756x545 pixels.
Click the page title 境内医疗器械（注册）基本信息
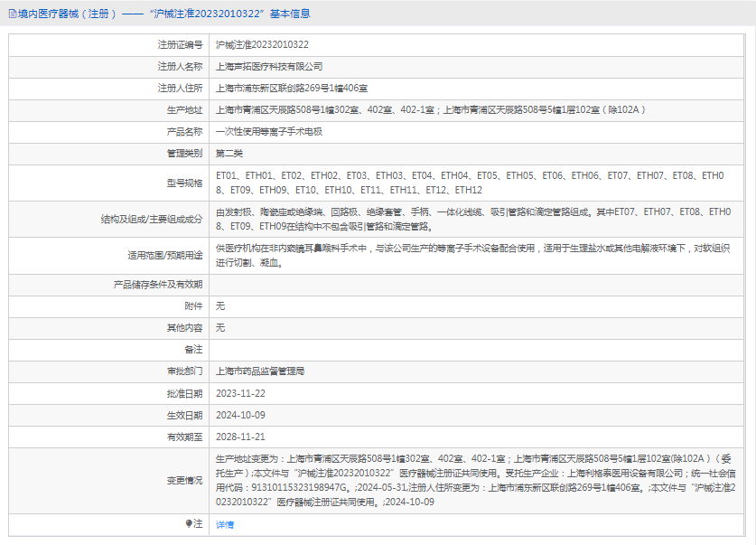tap(163, 14)
